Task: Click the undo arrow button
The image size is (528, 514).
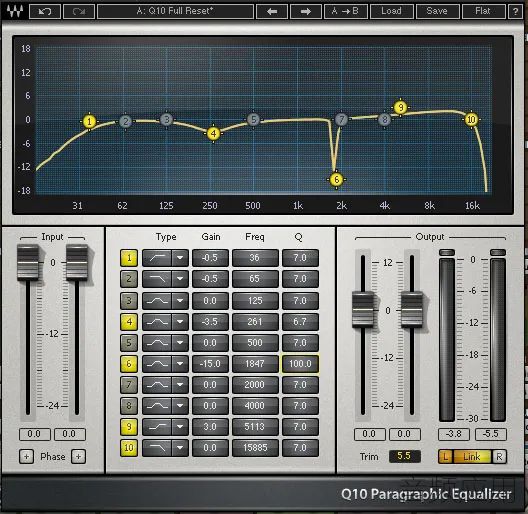Action: (45, 11)
